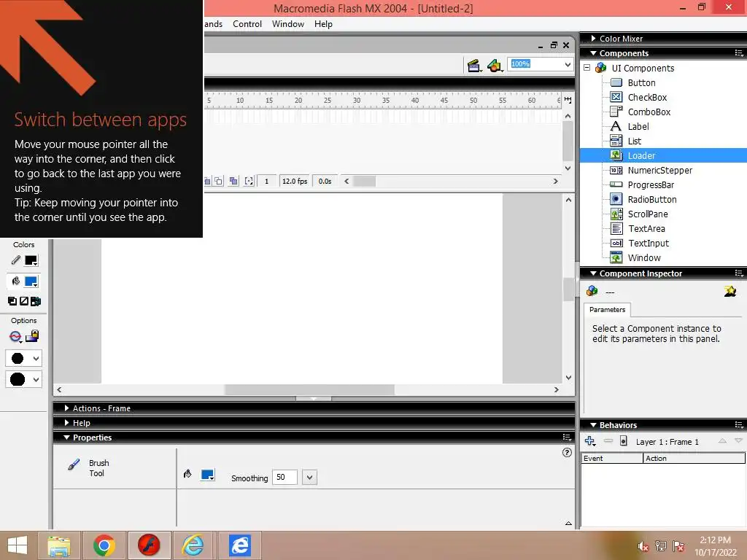Click the Edit Symbols shapes icon

495,66
